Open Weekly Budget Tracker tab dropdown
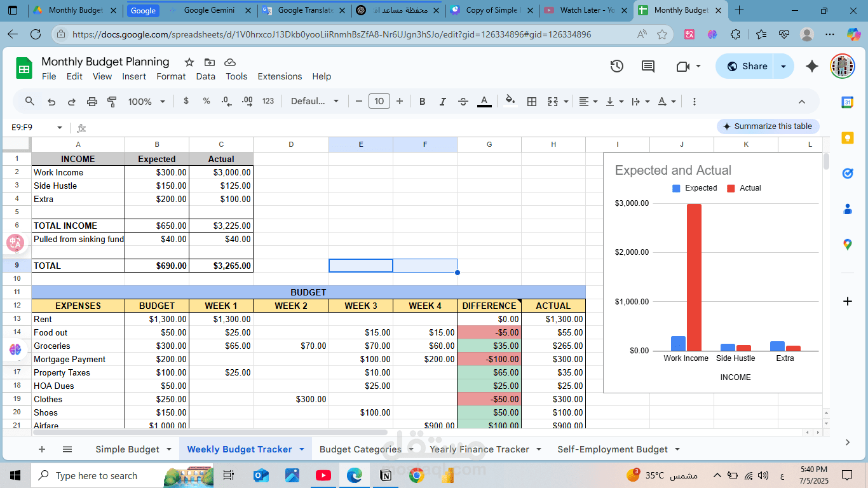The image size is (868, 488). pos(302,449)
